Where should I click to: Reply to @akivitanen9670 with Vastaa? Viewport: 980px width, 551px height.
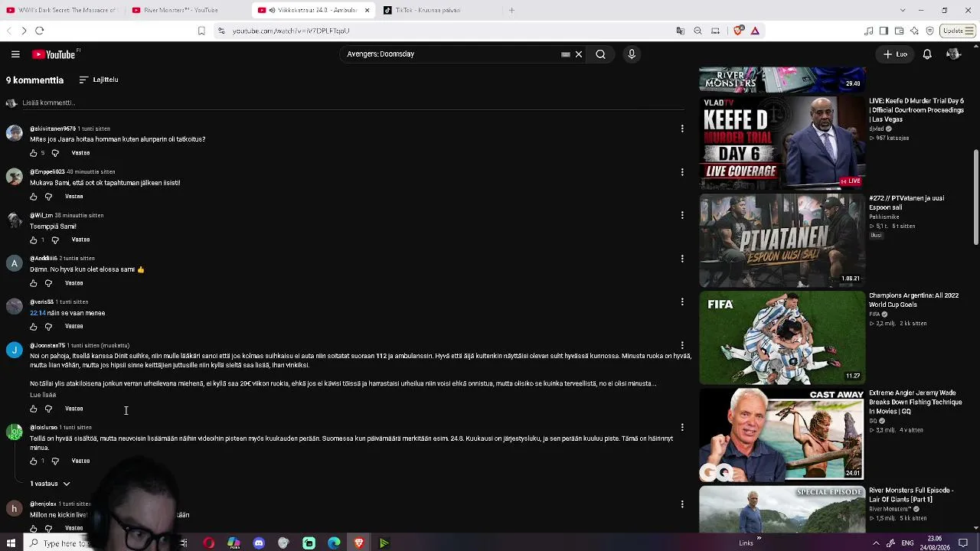point(80,153)
